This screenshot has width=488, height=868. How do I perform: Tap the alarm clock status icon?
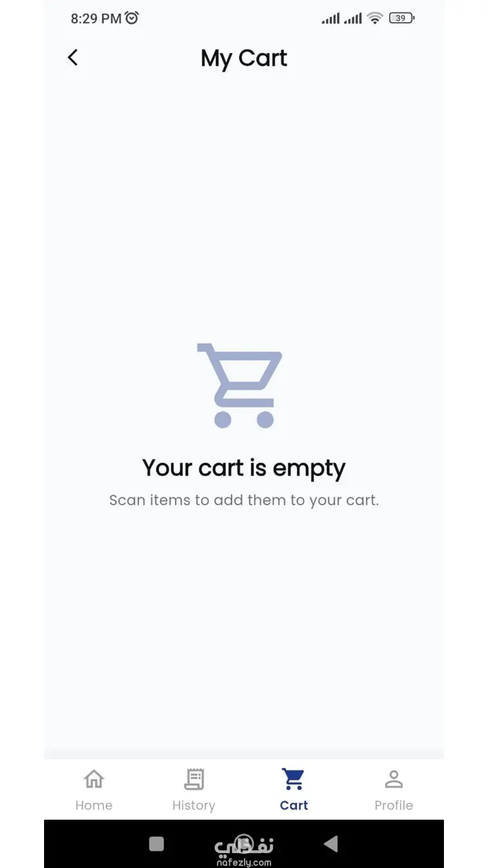click(131, 18)
